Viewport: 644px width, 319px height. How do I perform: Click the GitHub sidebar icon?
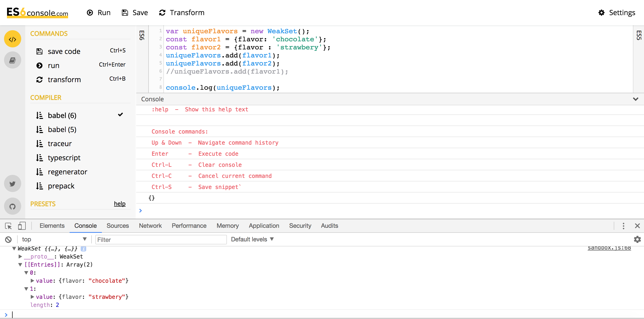pos(12,206)
